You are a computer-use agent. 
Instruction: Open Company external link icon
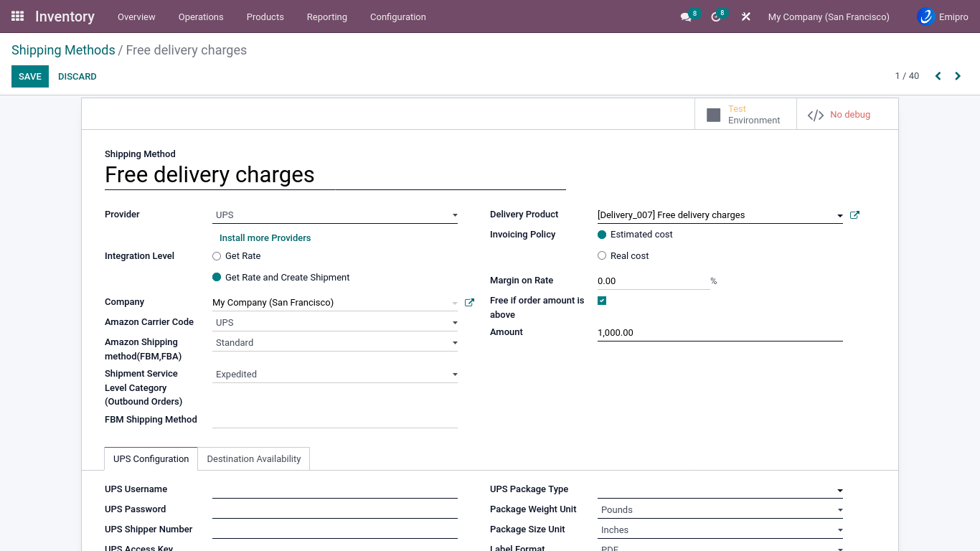click(x=469, y=303)
